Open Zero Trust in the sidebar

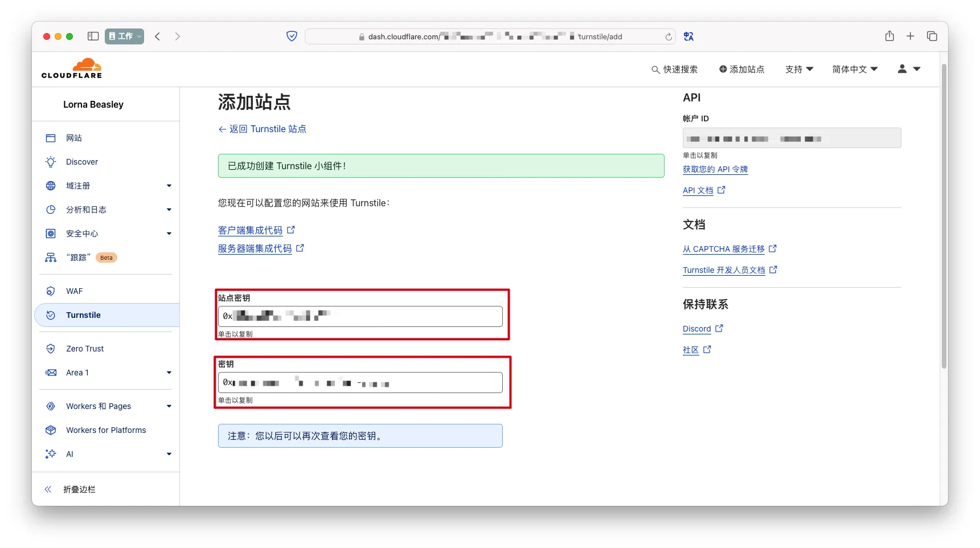point(85,349)
